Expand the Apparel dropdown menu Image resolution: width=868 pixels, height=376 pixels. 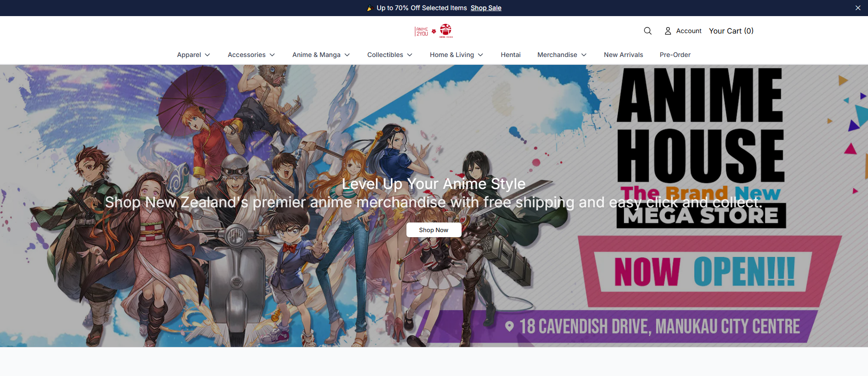pos(194,55)
